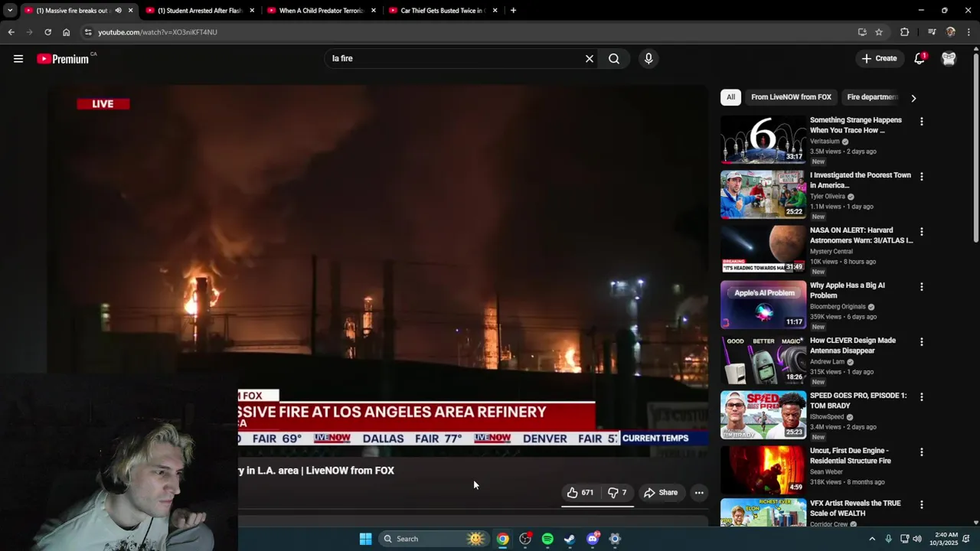Dislike the live video
This screenshot has width=980, height=551.
pos(617,493)
